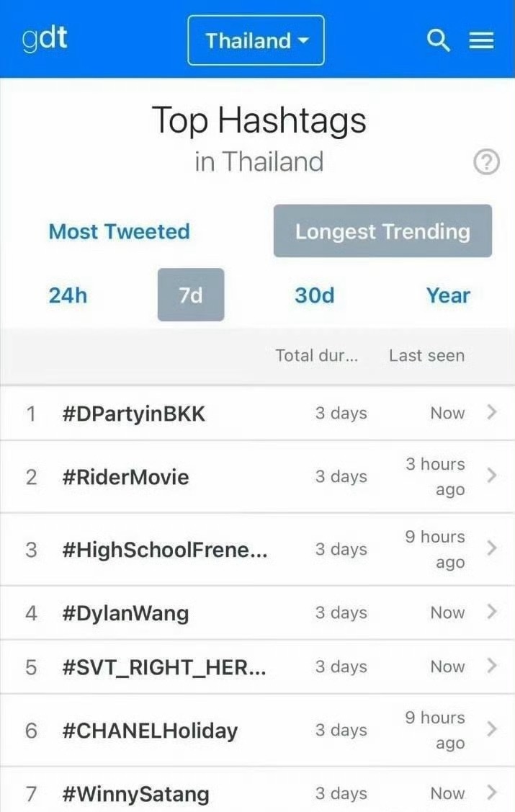Open the #WinnySatang hashtag link

point(135,794)
